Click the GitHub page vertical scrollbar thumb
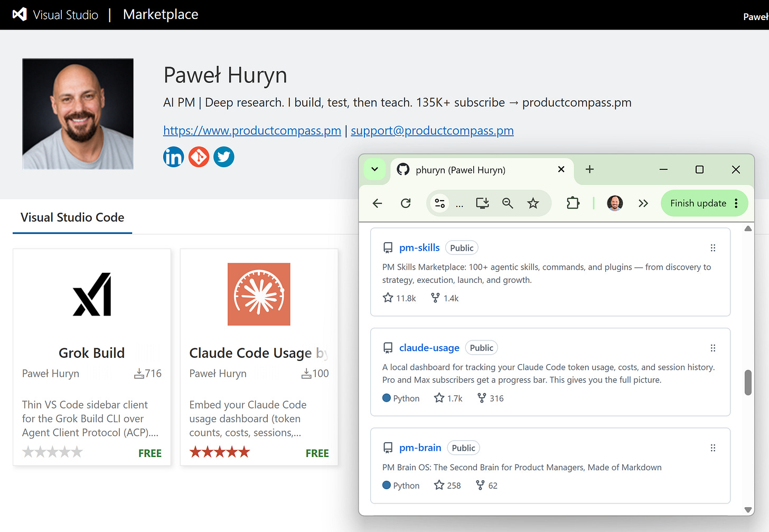Screen dimensions: 769x532 [748, 383]
